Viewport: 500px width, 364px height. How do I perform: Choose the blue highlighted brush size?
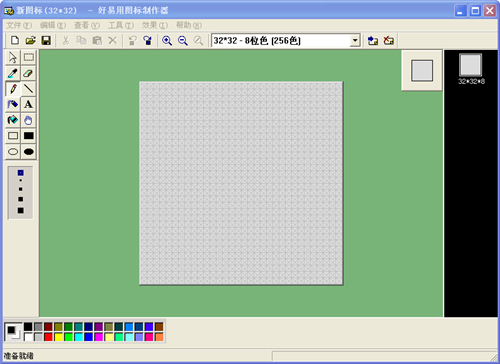pos(21,173)
